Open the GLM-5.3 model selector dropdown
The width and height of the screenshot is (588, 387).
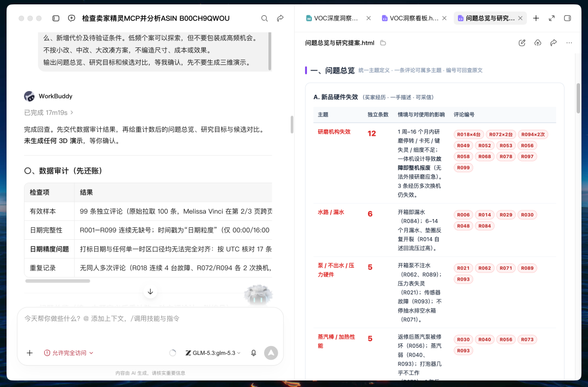pos(213,353)
